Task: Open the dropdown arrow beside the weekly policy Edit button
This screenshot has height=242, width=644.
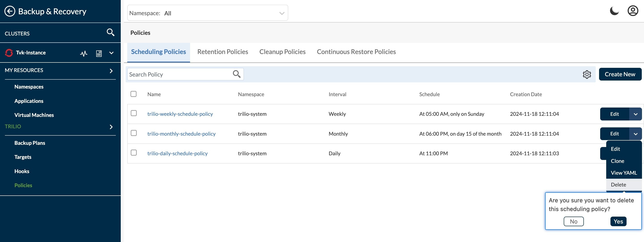Action: 636,114
